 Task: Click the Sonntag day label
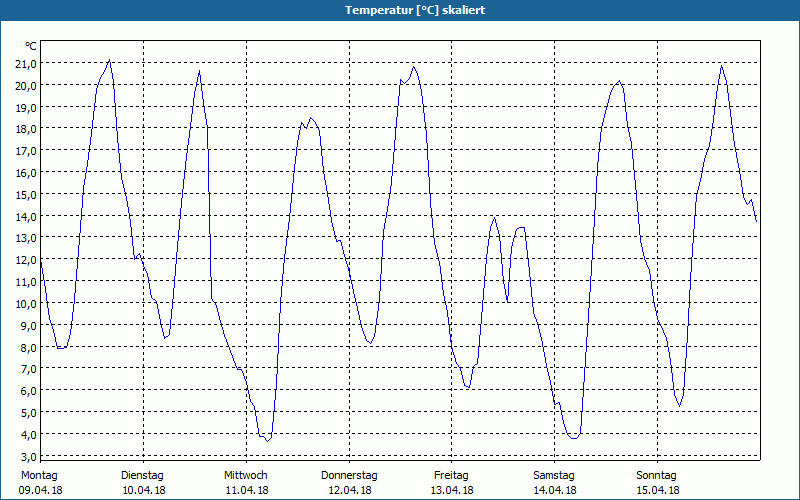(x=657, y=476)
